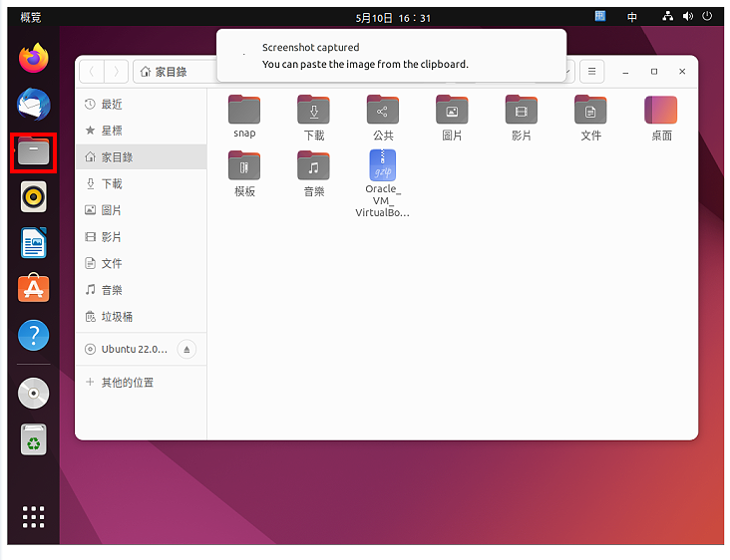Screen dimensions: 730x560
Task: Open the snap folder
Action: [244, 117]
